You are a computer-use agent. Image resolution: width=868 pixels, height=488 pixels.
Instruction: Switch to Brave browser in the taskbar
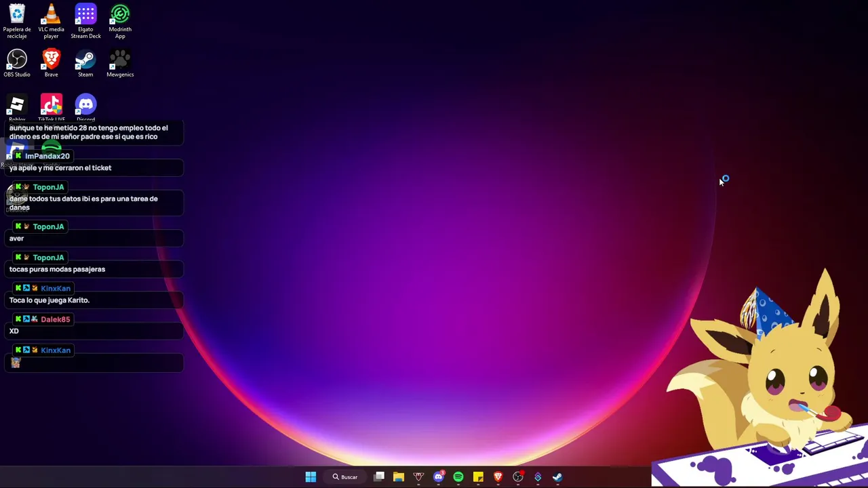(498, 477)
